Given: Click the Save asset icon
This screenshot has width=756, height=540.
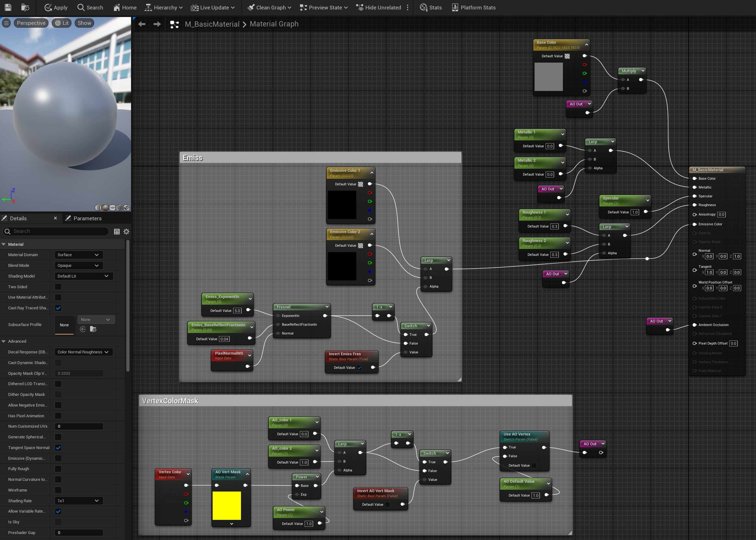Looking at the screenshot, I should [x=8, y=7].
